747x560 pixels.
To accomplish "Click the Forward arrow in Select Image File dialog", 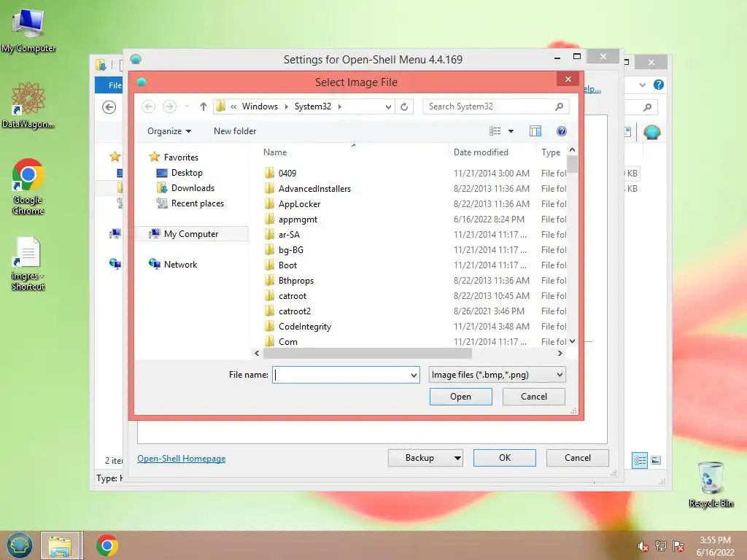I will [x=169, y=106].
